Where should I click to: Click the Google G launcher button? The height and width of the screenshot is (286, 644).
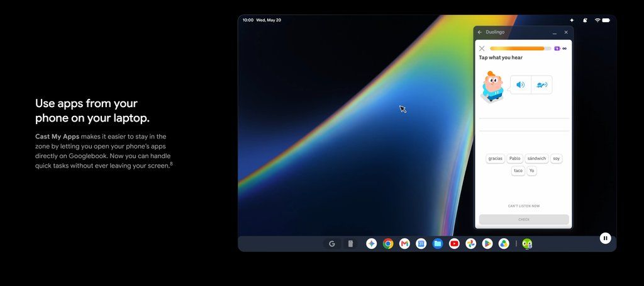tap(332, 244)
